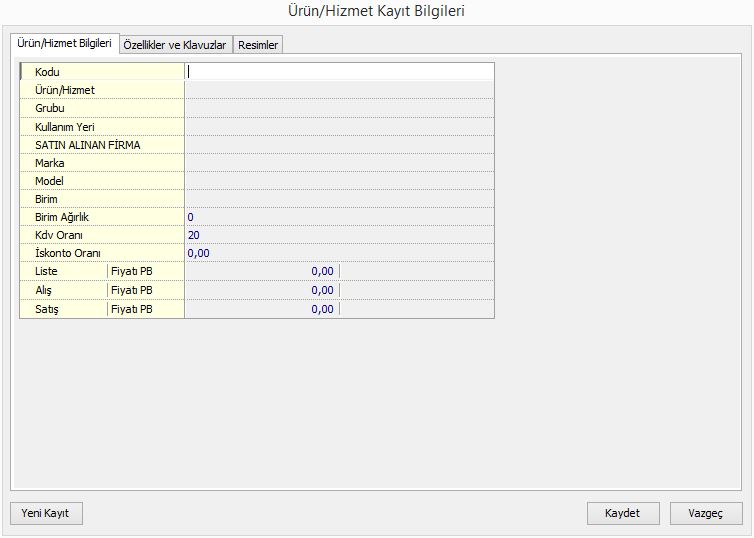Click the Liste Fiyatı amount field
Screen dimensions: 754x538
262,271
